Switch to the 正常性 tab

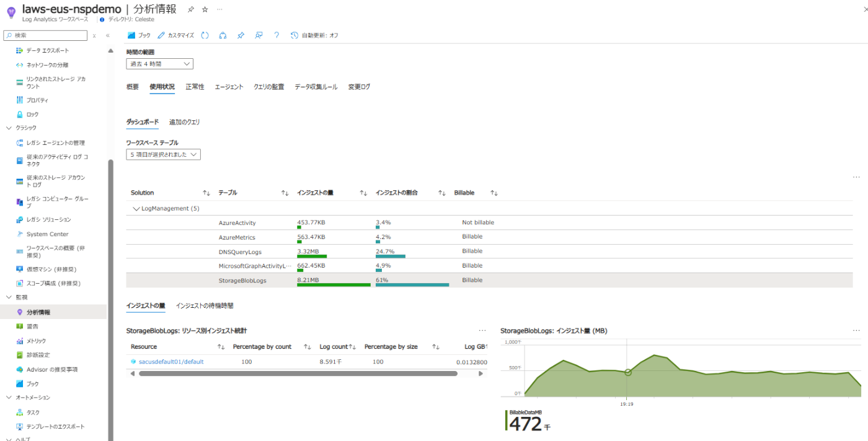[195, 87]
